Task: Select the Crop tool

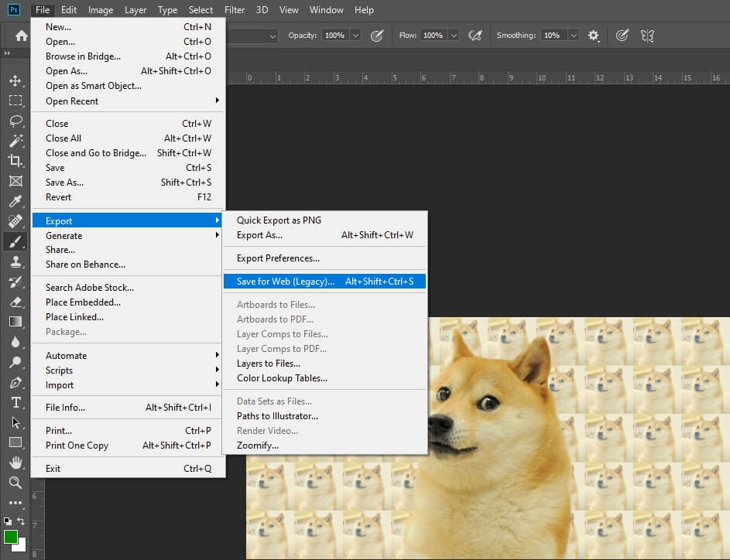Action: (x=15, y=161)
